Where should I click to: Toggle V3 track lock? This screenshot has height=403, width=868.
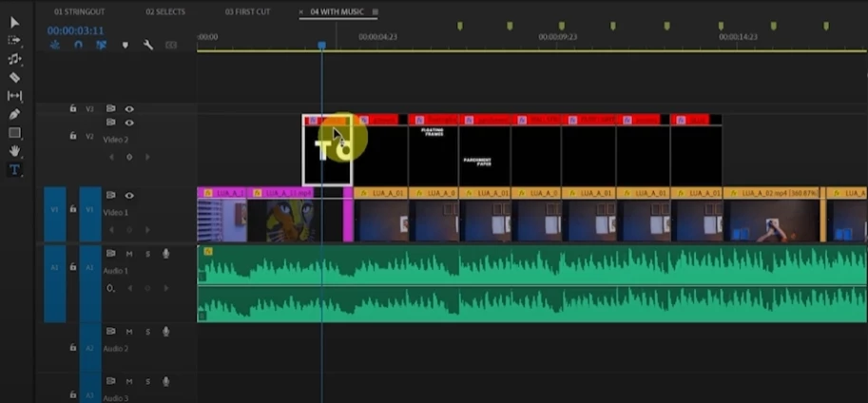[72, 108]
